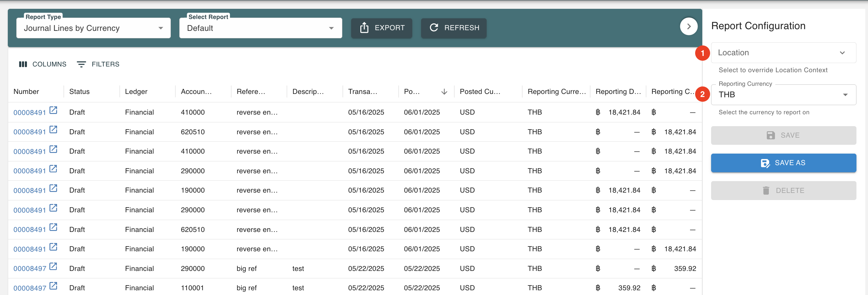
Task: Open journal 00008497 link in account 290000 row
Action: pyautogui.click(x=30, y=269)
